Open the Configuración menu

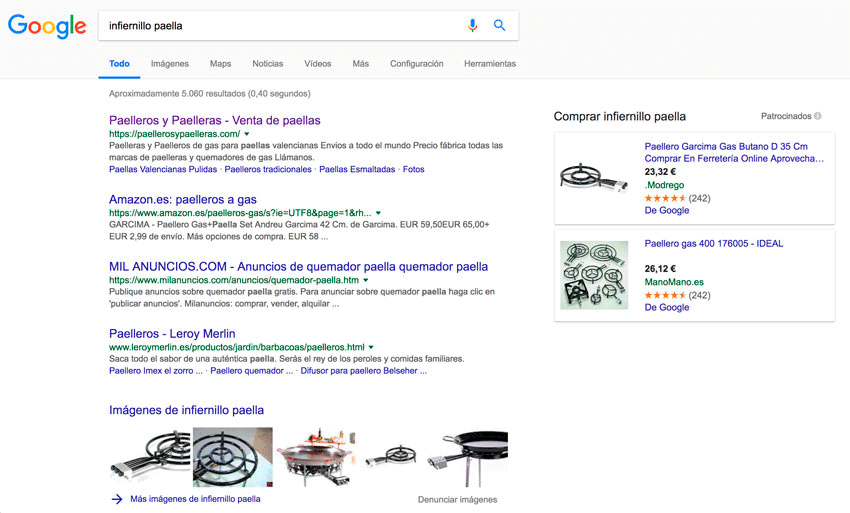point(416,63)
